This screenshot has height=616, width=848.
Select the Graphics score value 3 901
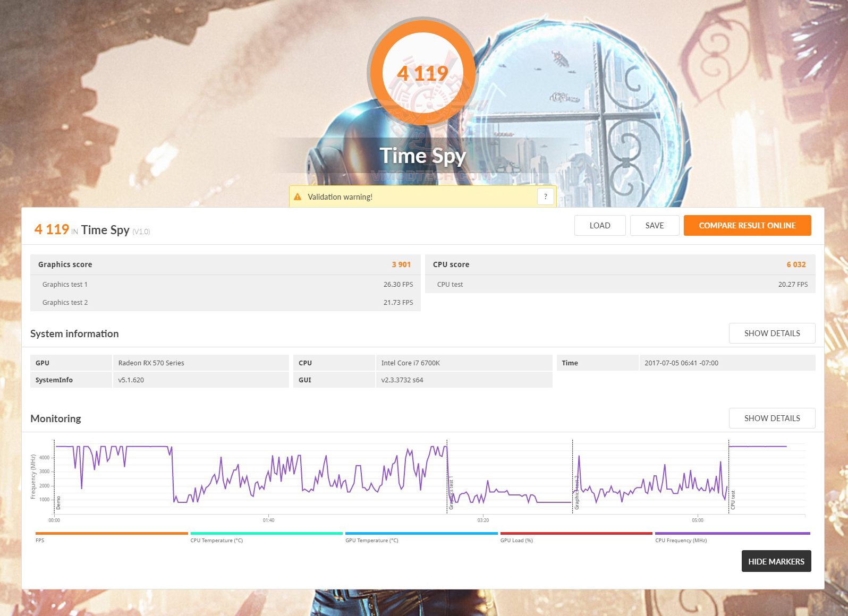401,264
